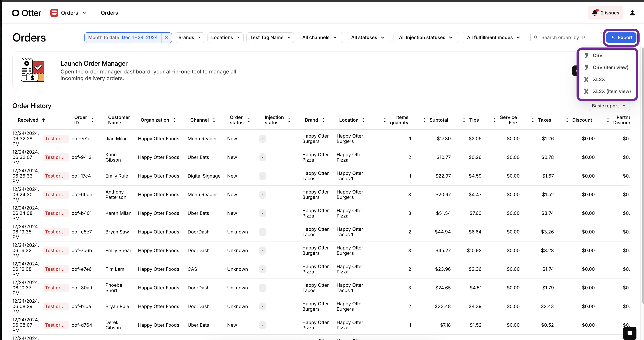Open the Basic report dropdown
The image size is (644, 340).
pyautogui.click(x=609, y=106)
